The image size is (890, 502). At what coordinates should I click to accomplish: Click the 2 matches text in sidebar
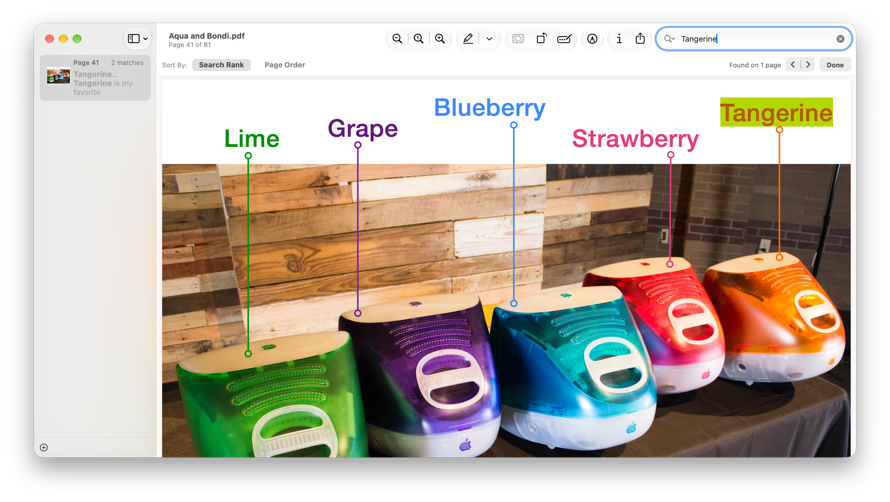click(127, 62)
